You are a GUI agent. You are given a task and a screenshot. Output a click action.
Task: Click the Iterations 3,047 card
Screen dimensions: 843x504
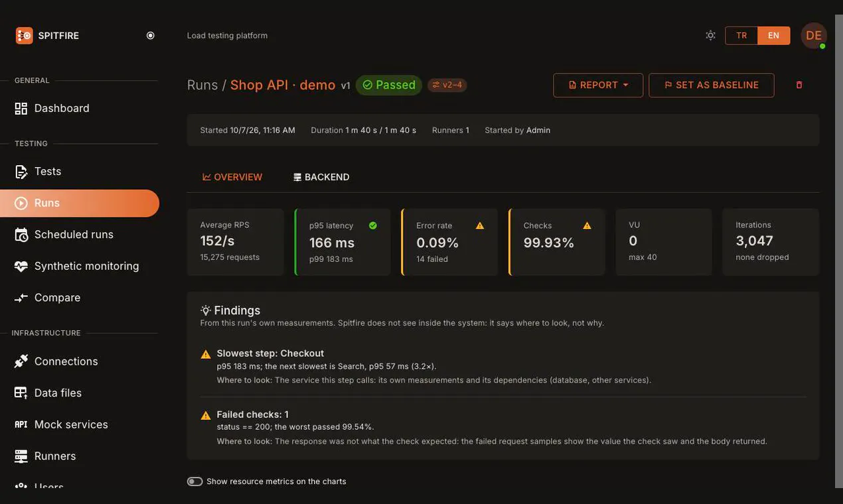click(x=771, y=242)
